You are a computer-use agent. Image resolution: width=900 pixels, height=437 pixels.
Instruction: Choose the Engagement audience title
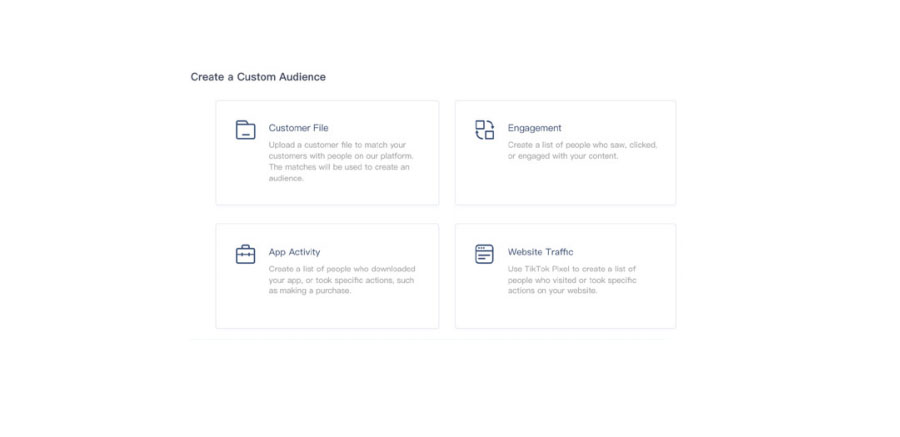click(534, 128)
